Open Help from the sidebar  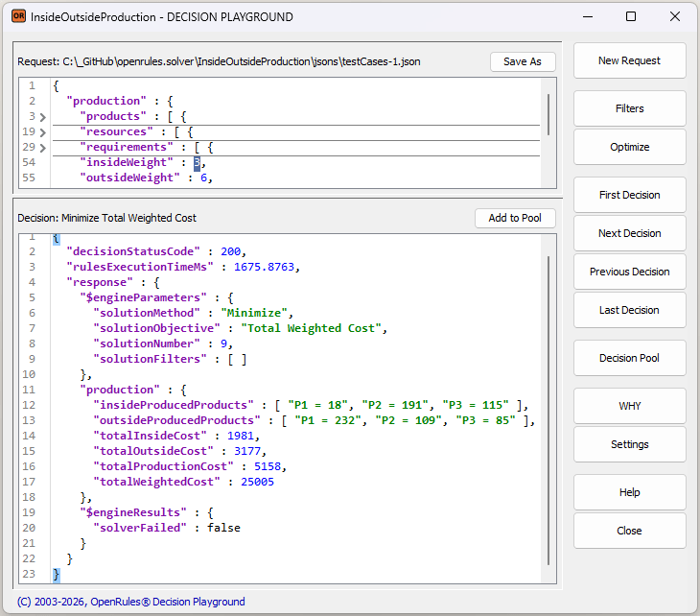[629, 492]
